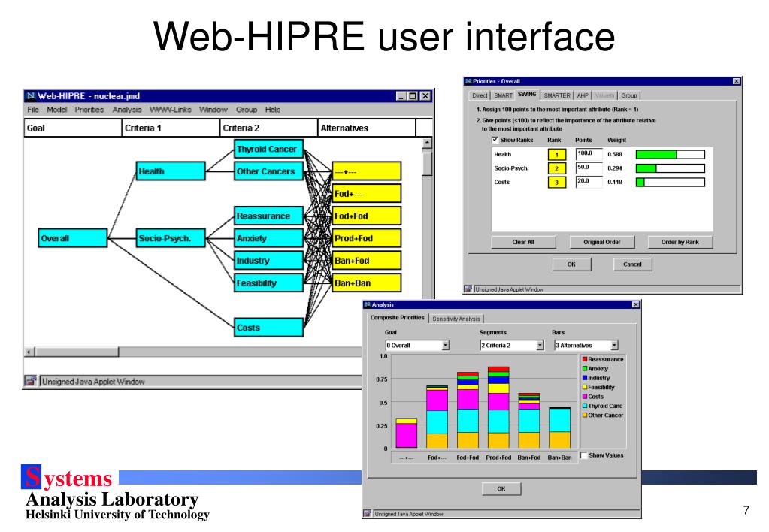Screen dimensions: 769x532
Task: Click the Socio-Psych. points field 50.0
Action: pyautogui.click(x=589, y=168)
